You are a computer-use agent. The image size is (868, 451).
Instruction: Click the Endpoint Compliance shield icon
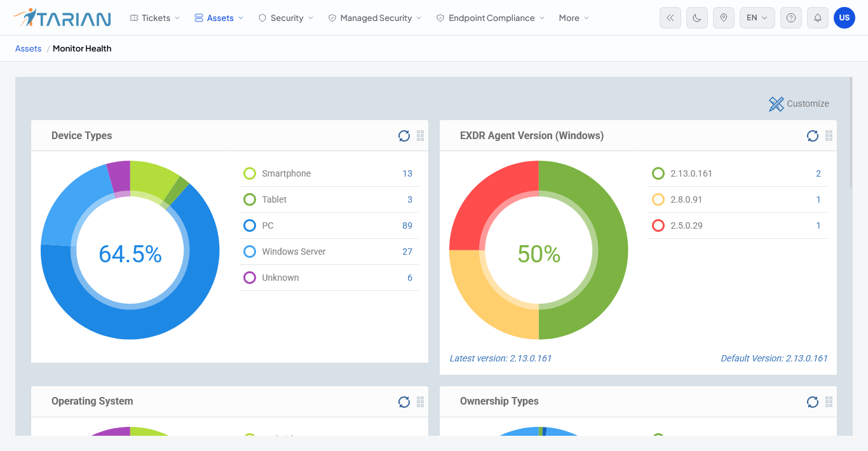tap(440, 18)
